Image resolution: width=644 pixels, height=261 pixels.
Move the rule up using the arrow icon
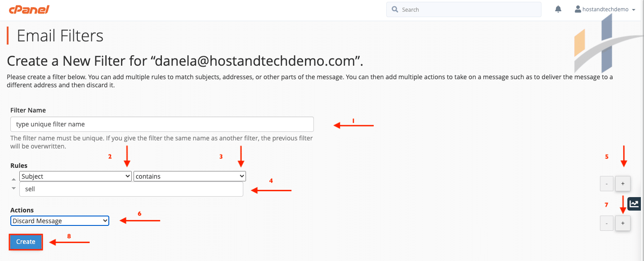point(13,179)
